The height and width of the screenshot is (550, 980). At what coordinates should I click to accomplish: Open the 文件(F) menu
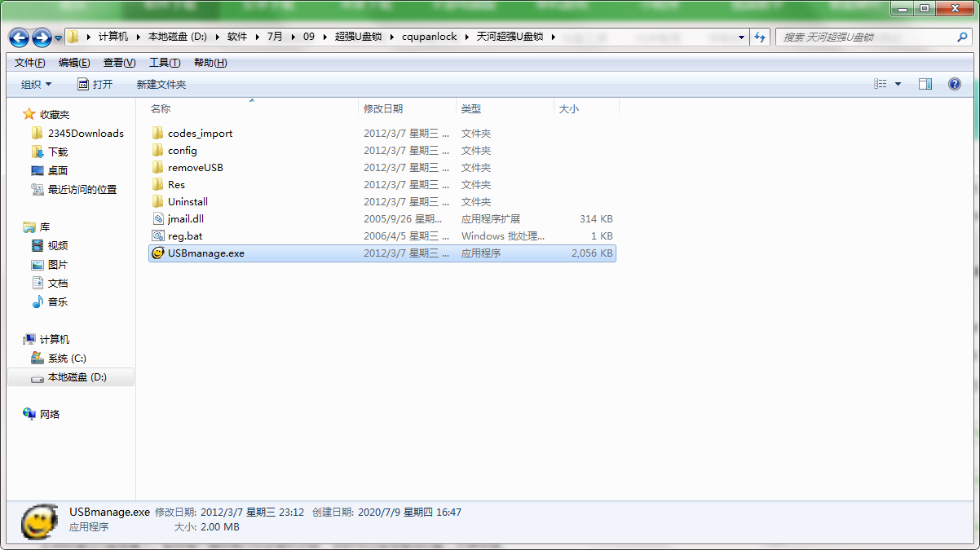coord(30,63)
